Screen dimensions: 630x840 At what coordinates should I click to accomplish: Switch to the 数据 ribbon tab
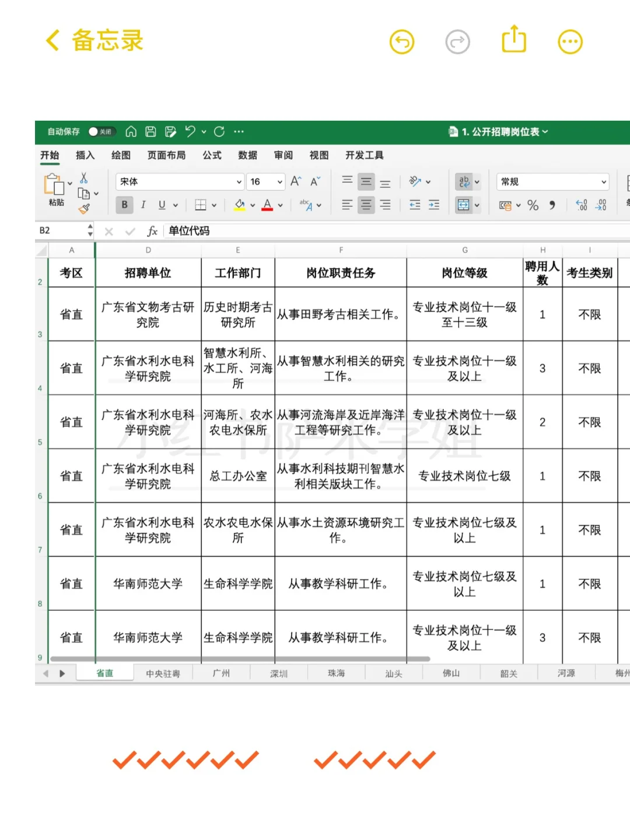pyautogui.click(x=247, y=155)
